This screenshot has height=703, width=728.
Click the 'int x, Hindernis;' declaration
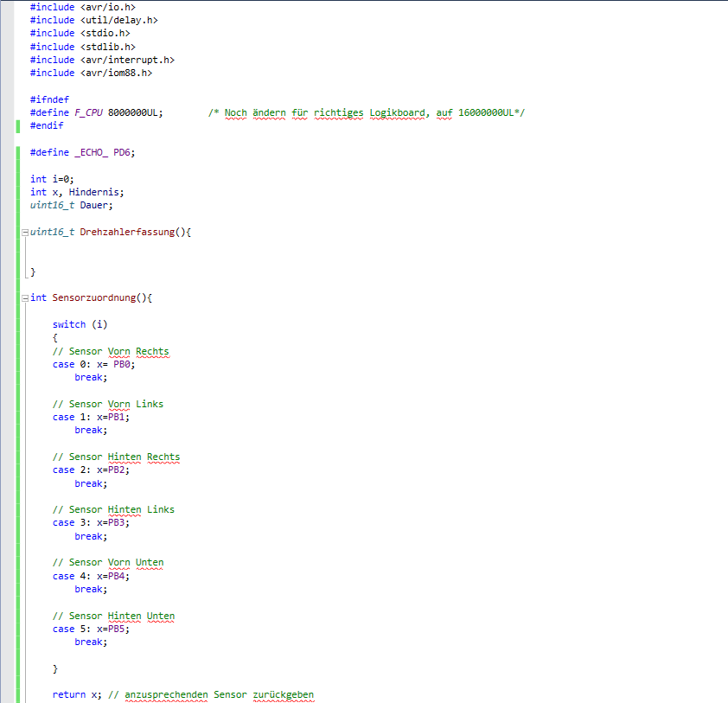coord(77,192)
